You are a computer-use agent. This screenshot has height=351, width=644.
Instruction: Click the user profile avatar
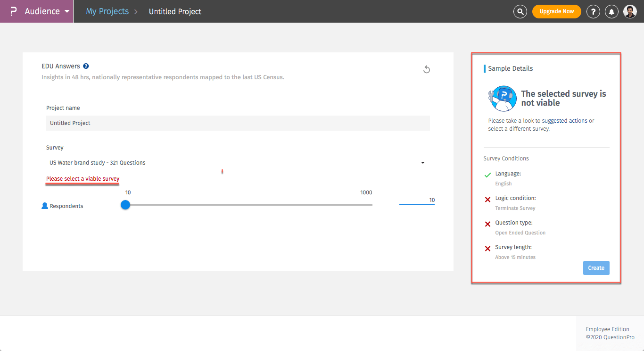(x=630, y=11)
